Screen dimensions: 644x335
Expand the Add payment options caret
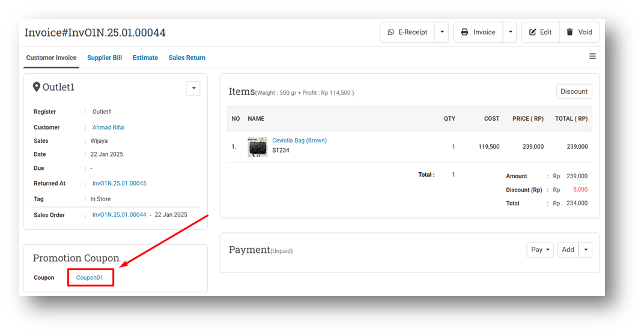pos(586,250)
